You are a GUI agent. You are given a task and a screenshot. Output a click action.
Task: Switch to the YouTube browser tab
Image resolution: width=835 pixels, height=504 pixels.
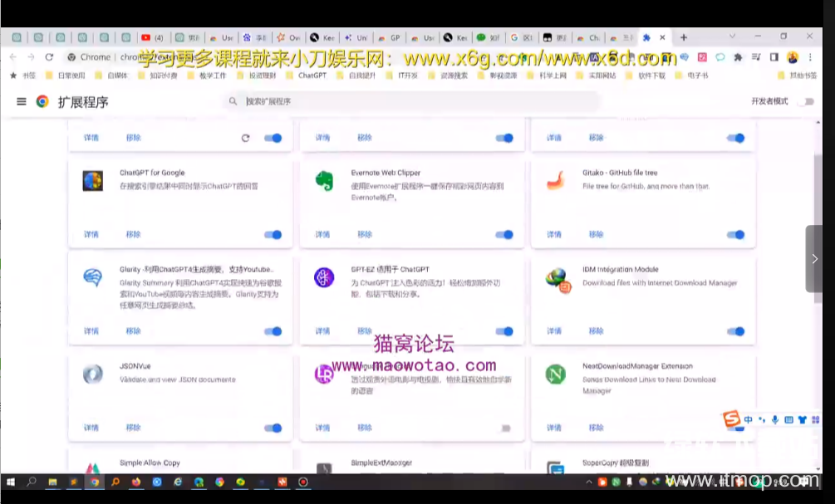coord(152,37)
